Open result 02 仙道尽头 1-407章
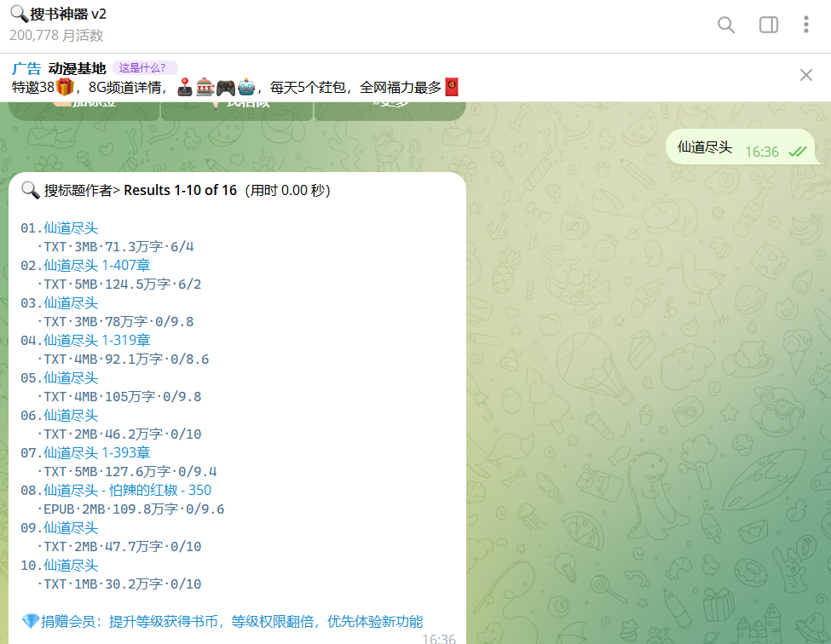 pos(97,265)
